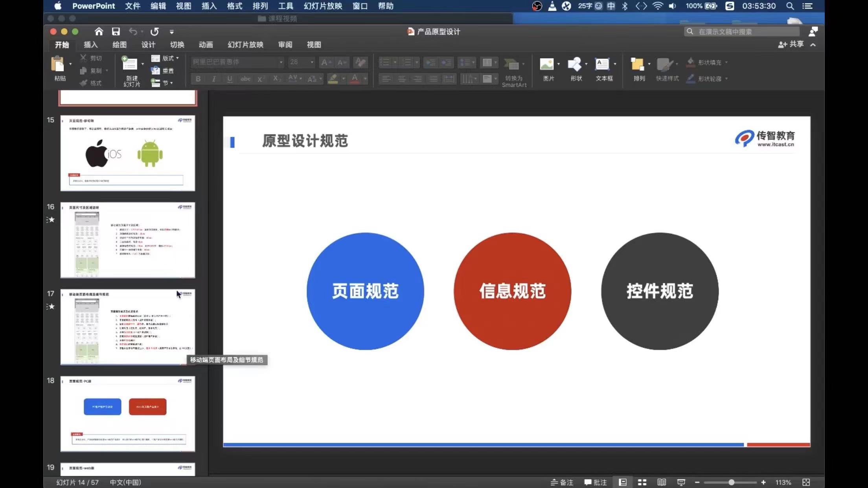Open the Animations (动画) ribbon tab
Image resolution: width=868 pixels, height=488 pixels.
tap(206, 45)
